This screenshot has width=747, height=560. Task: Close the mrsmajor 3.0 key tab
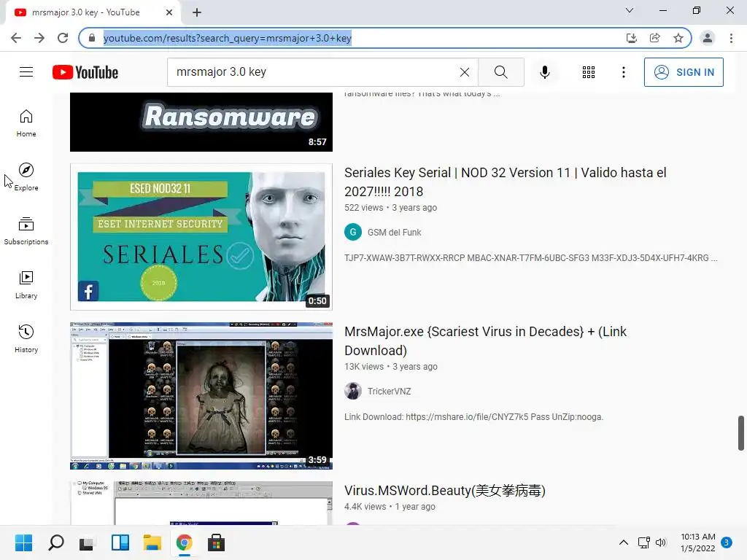[x=169, y=12]
